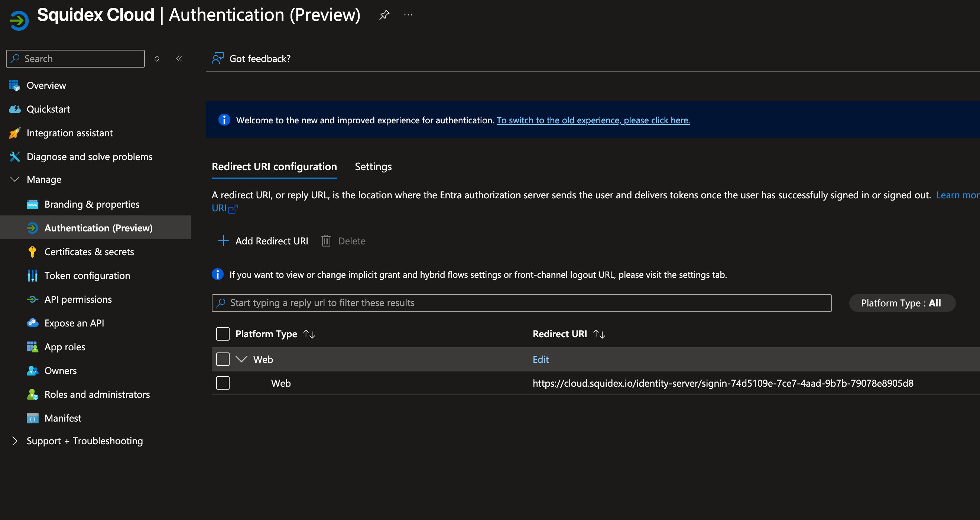The width and height of the screenshot is (980, 520).
Task: Open API permissions page
Action: 78,299
